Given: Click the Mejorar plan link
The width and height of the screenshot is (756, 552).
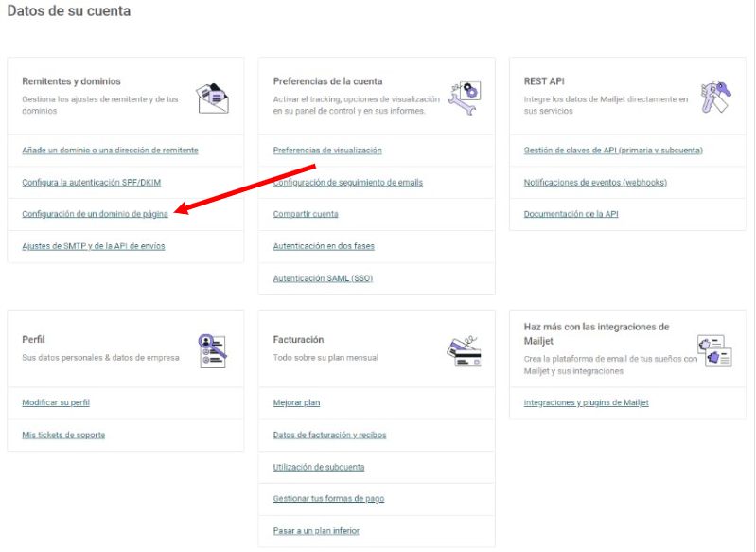Looking at the screenshot, I should pos(296,402).
